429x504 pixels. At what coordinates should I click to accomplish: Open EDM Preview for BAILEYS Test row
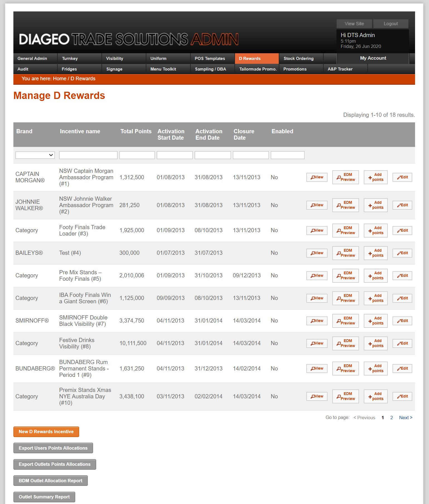(345, 253)
